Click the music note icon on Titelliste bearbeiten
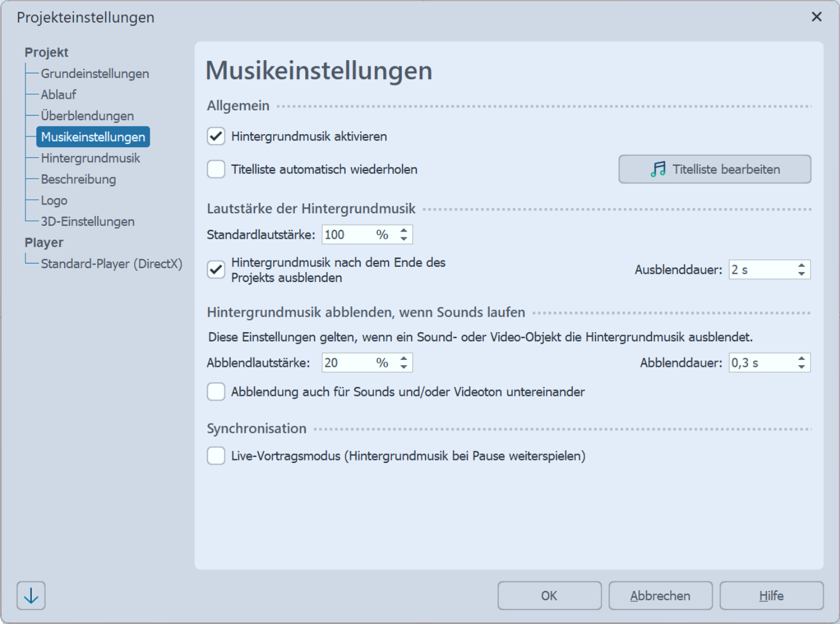 point(657,169)
